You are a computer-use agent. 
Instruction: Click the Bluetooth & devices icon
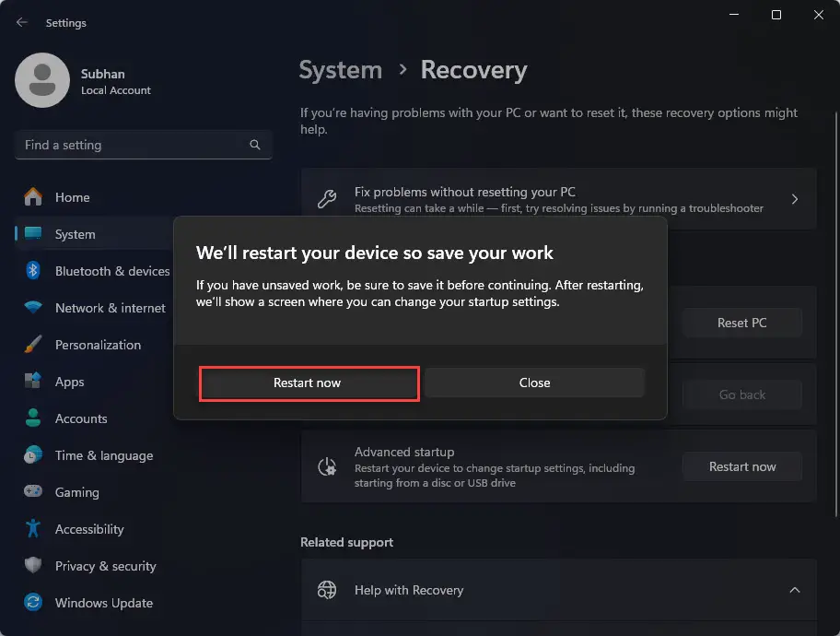pos(33,271)
